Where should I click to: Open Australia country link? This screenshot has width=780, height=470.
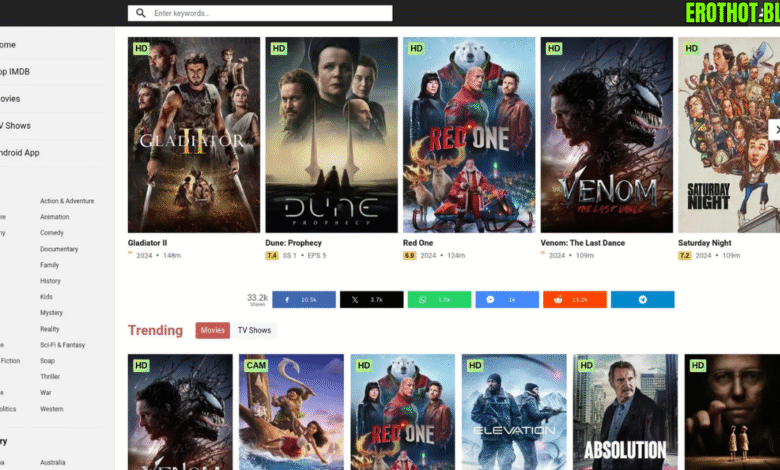(53, 462)
